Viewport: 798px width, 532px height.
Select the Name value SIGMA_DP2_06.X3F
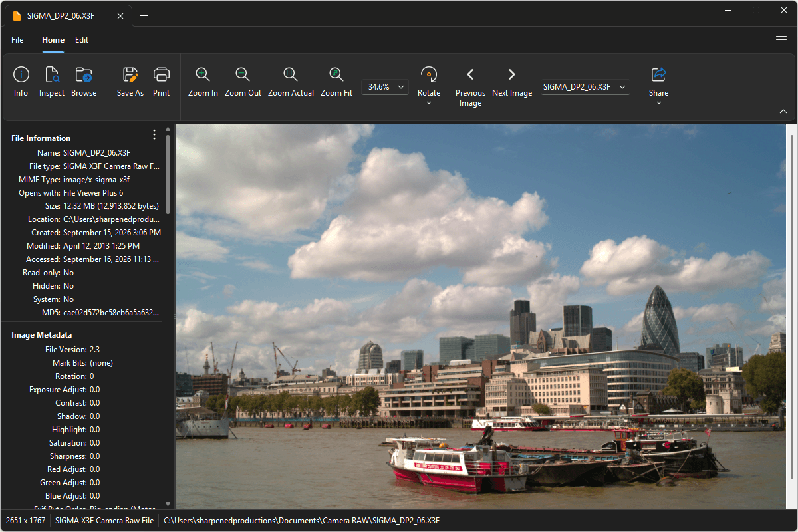[96, 153]
